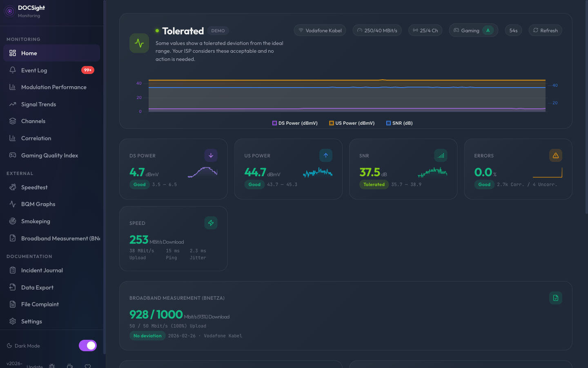Toggle SNR visibility in the chart legend
The height and width of the screenshot is (368, 588).
pos(399,123)
